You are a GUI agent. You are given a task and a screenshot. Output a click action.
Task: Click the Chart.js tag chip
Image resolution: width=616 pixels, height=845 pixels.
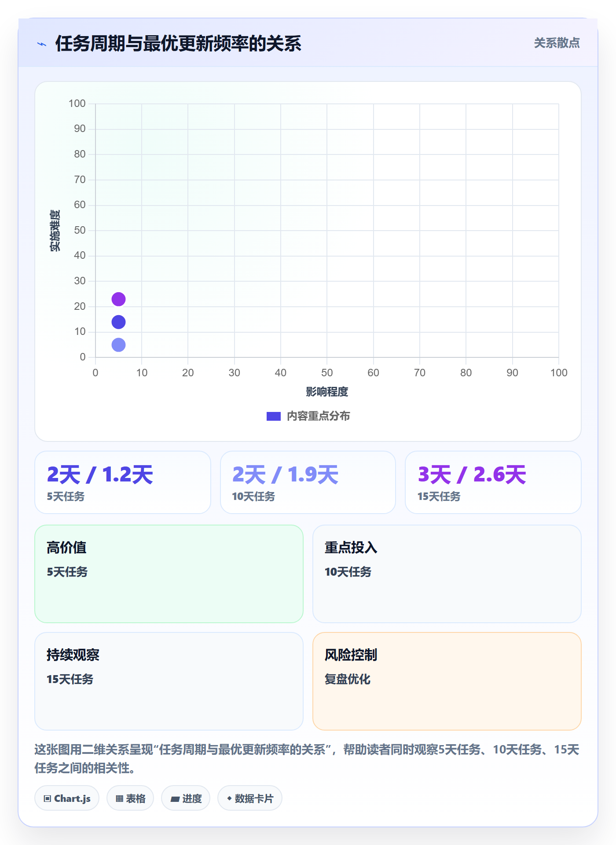(x=67, y=798)
